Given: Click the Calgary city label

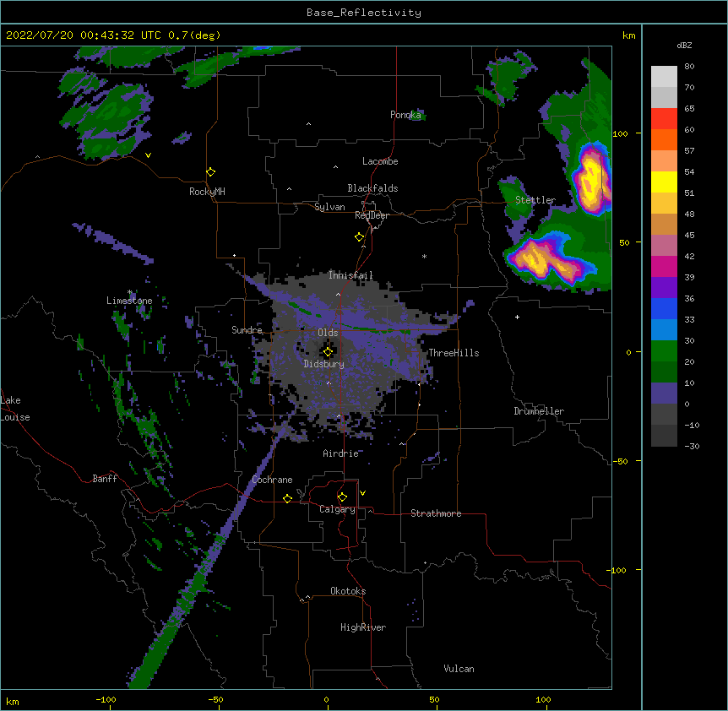Looking at the screenshot, I should (338, 509).
